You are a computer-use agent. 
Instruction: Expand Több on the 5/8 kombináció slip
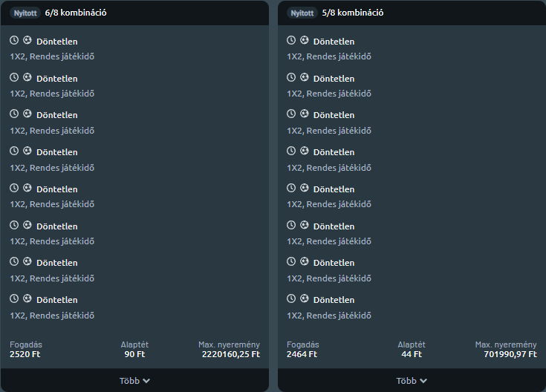pos(412,381)
